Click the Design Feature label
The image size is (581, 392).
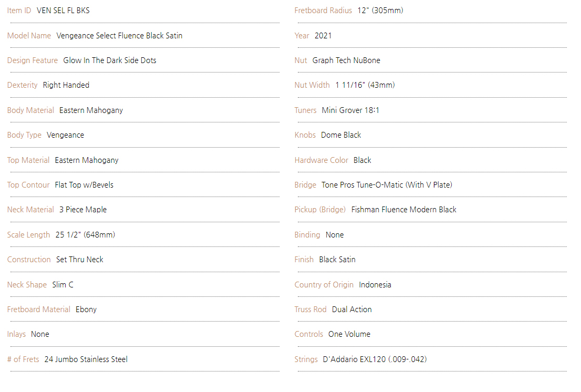pyautogui.click(x=32, y=60)
